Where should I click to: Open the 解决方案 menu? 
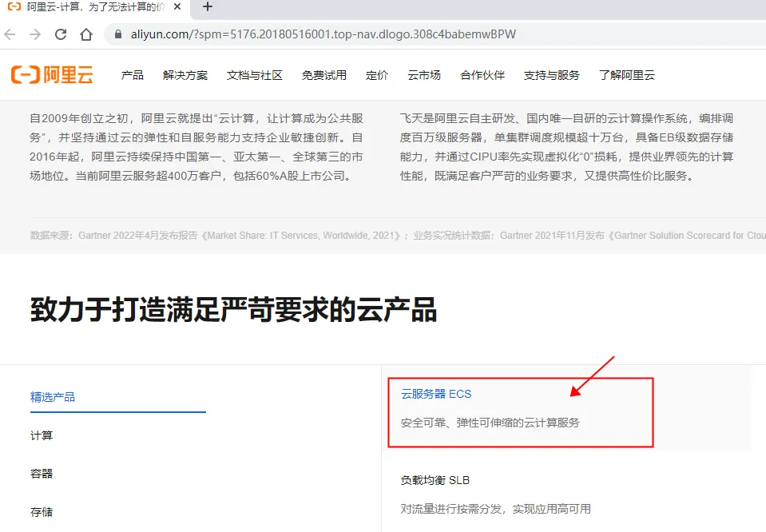pos(185,75)
